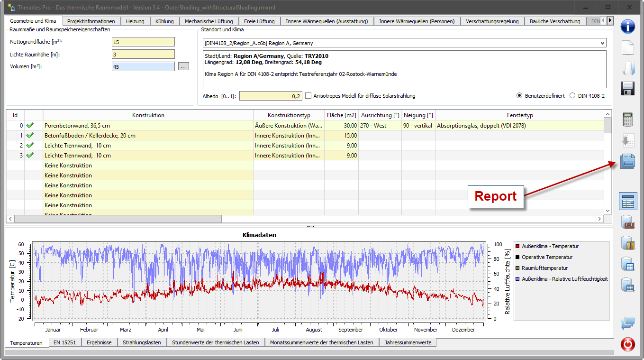Click the Lichte Raumhöhe input field

143,55
